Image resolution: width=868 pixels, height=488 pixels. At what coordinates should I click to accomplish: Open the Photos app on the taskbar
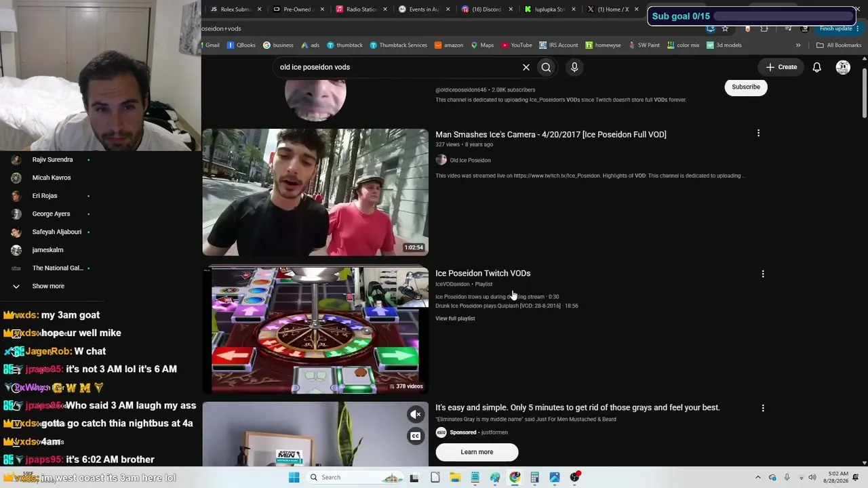554,477
